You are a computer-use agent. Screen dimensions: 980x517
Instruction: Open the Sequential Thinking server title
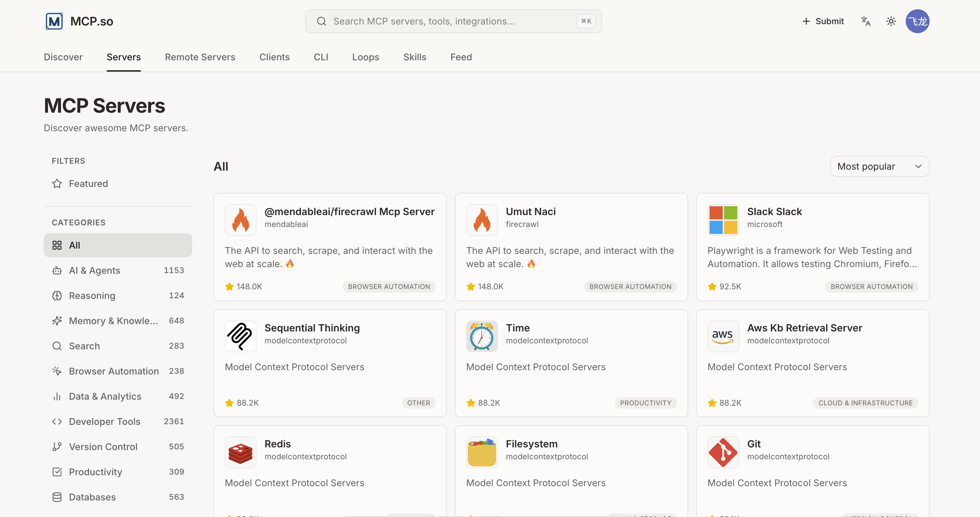click(x=312, y=328)
